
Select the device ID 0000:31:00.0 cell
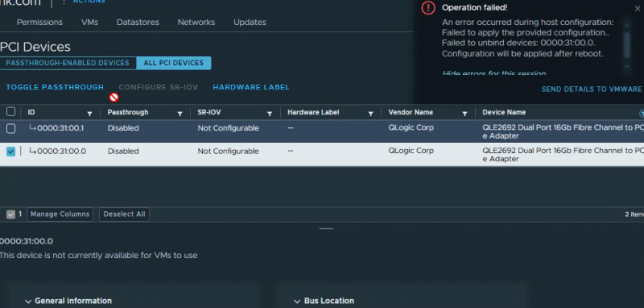(62, 152)
